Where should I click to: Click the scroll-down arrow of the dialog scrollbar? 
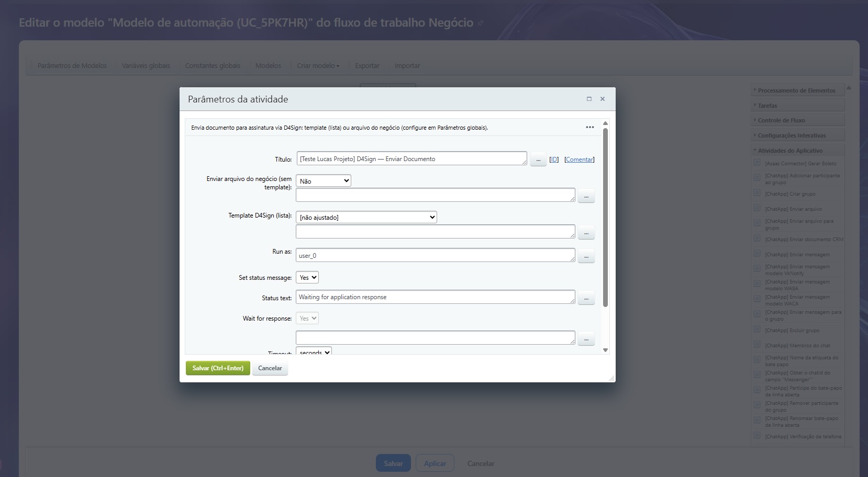(605, 350)
